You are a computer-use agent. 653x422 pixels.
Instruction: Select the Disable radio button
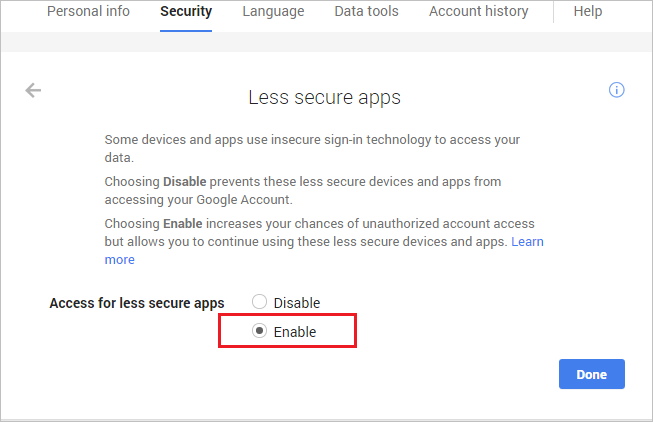[260, 302]
